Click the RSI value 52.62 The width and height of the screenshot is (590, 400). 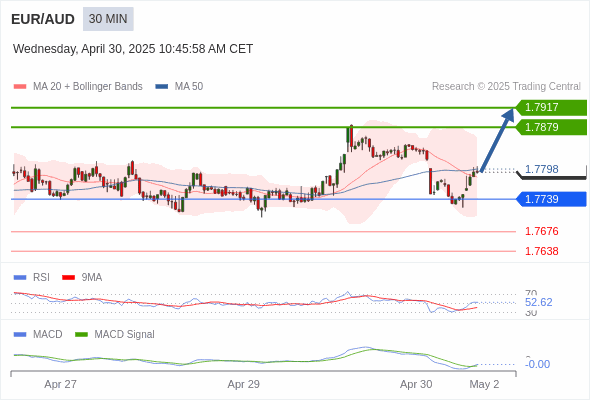click(x=538, y=302)
